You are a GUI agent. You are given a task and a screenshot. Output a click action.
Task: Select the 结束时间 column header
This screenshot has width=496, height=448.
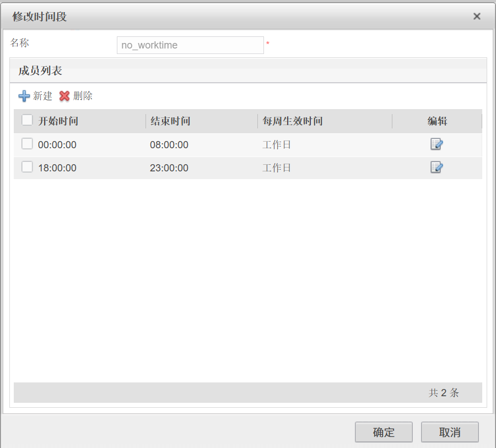point(170,121)
